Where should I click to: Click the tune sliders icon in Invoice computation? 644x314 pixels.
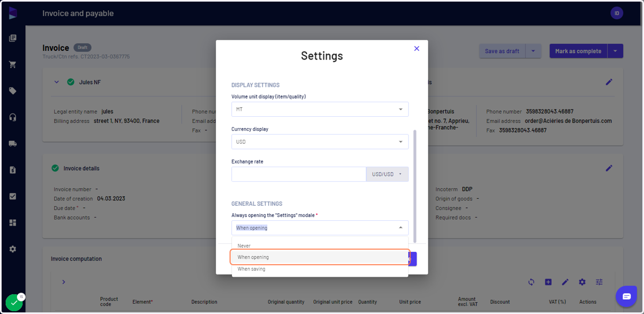[x=599, y=282]
